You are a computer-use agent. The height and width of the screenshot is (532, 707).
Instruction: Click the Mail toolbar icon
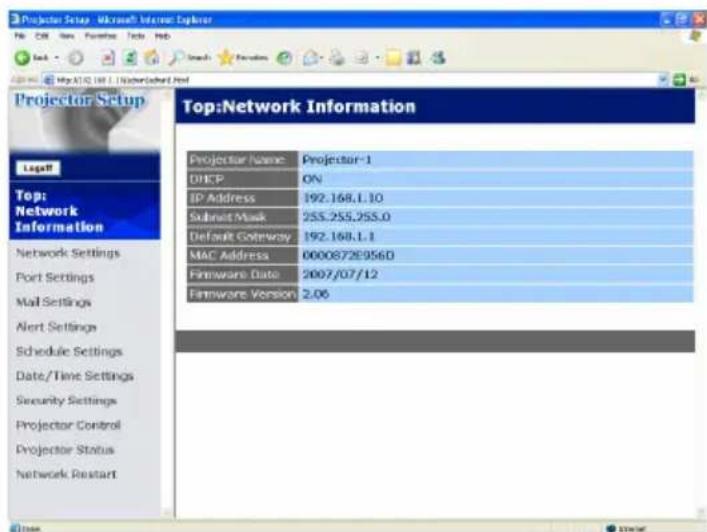click(310, 58)
